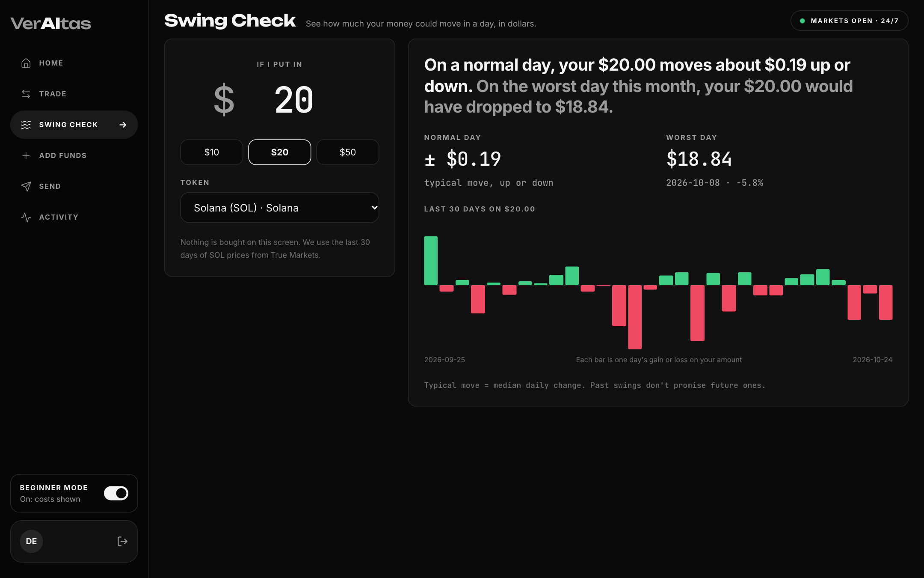
Task: Click the first green chart bar
Action: [431, 261]
